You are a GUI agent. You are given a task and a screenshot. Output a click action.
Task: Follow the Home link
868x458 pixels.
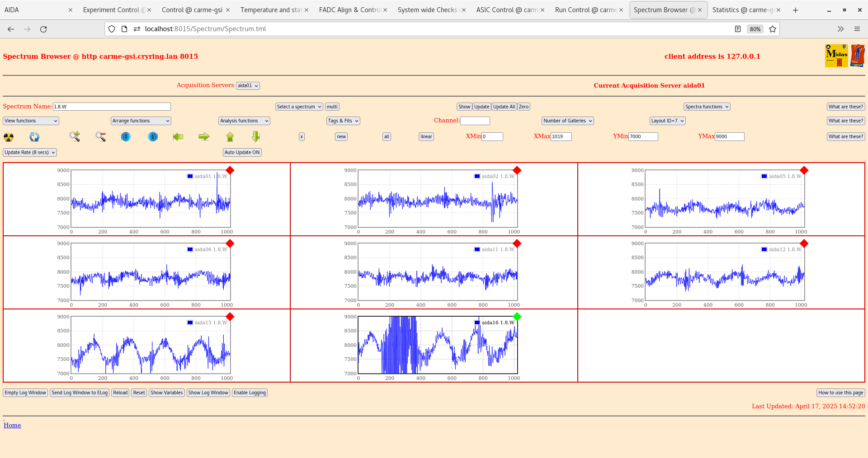(12, 425)
